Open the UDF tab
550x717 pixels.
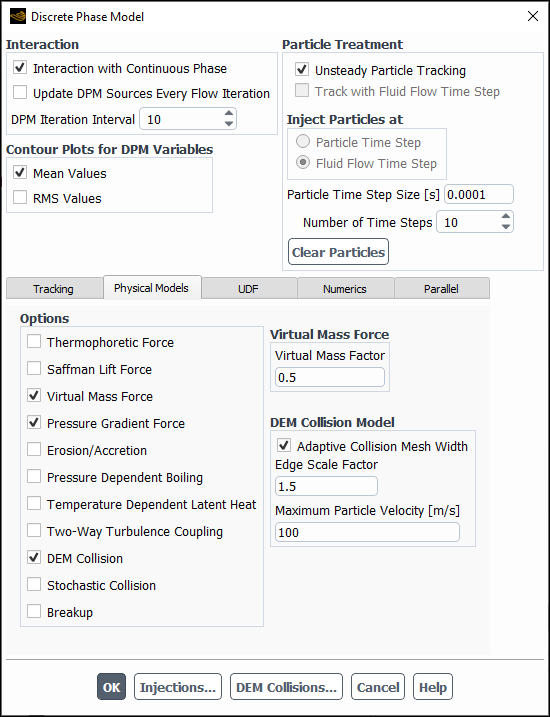click(x=248, y=289)
